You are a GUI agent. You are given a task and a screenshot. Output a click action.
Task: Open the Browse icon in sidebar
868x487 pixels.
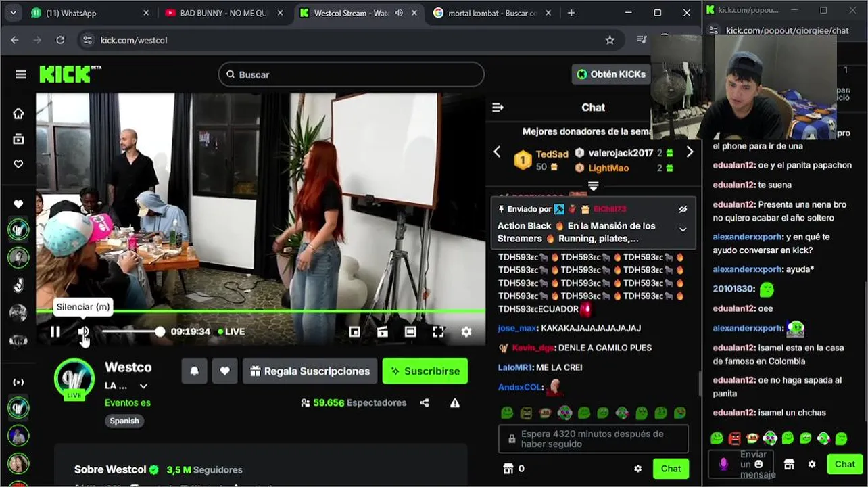[x=18, y=139]
